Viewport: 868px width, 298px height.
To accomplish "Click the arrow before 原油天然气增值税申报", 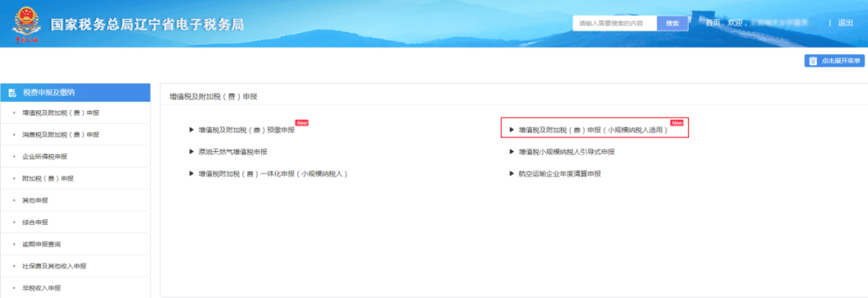I will click(x=191, y=152).
